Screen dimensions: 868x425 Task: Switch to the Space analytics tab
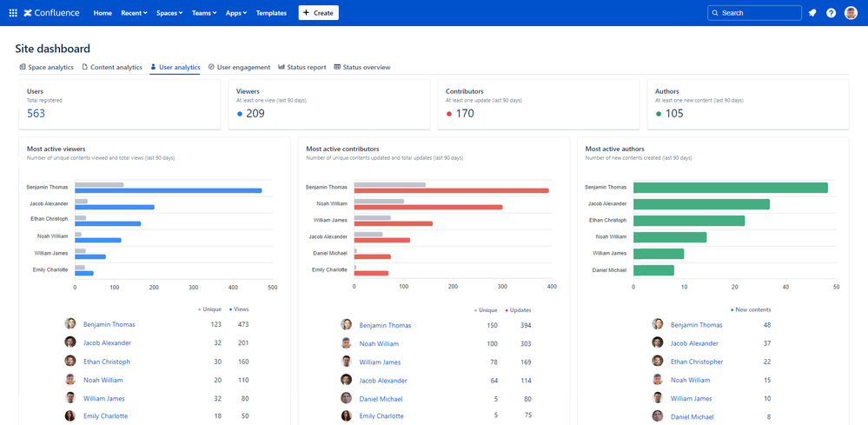[46, 67]
